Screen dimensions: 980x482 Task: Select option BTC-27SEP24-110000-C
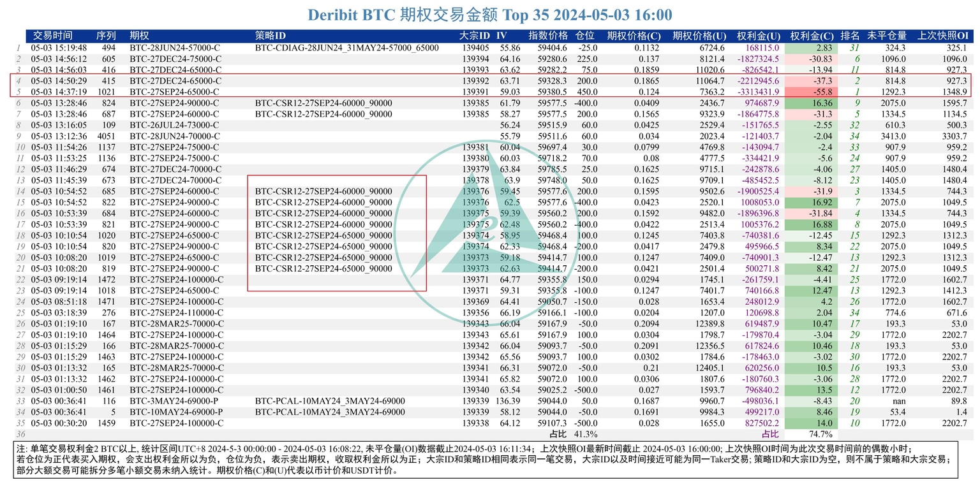178,312
